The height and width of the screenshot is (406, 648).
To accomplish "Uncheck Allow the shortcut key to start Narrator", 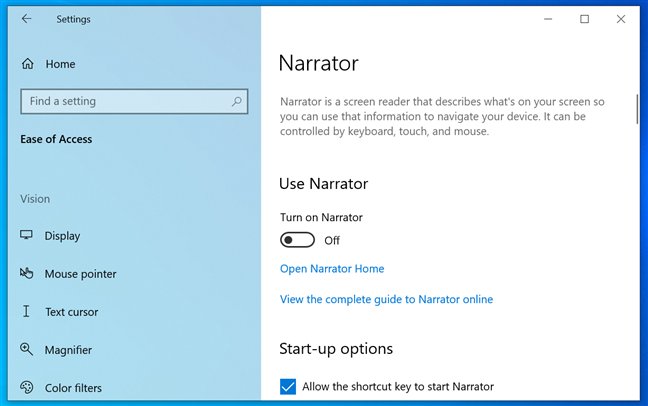I will (288, 387).
